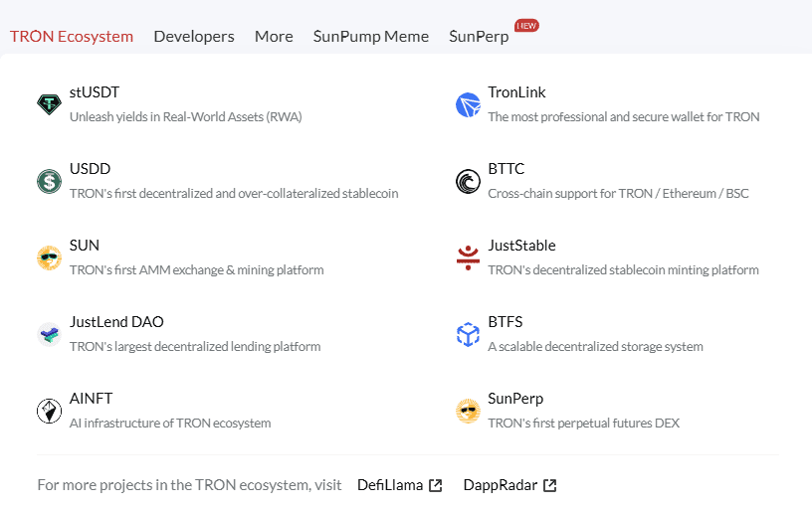Open the BTTC cross-chain support description
This screenshot has height=511, width=812.
[x=618, y=193]
